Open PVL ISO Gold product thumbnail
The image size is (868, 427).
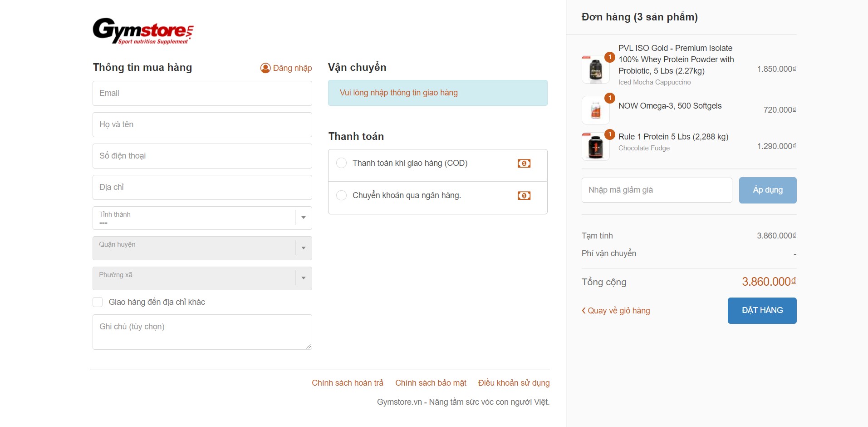tap(596, 70)
